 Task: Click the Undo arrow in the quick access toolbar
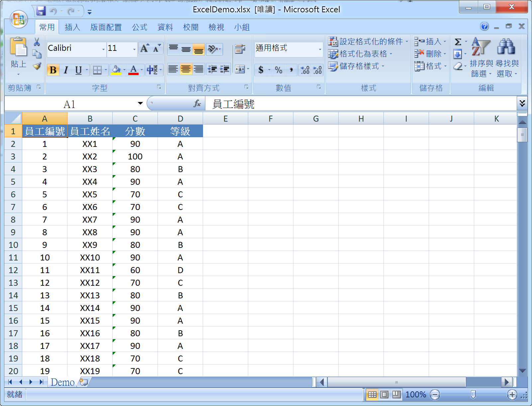(x=53, y=11)
